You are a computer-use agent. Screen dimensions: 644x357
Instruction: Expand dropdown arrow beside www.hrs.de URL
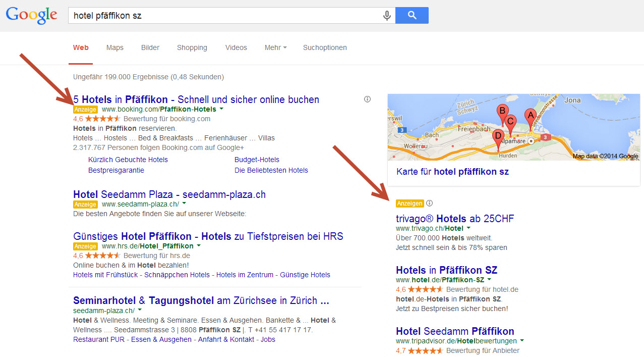(x=199, y=246)
